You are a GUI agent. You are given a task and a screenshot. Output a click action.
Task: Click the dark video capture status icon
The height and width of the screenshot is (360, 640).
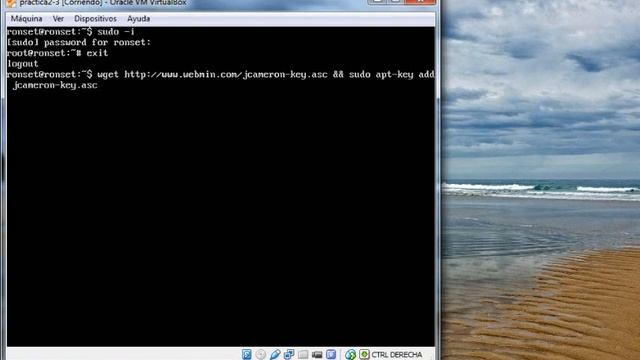click(317, 354)
